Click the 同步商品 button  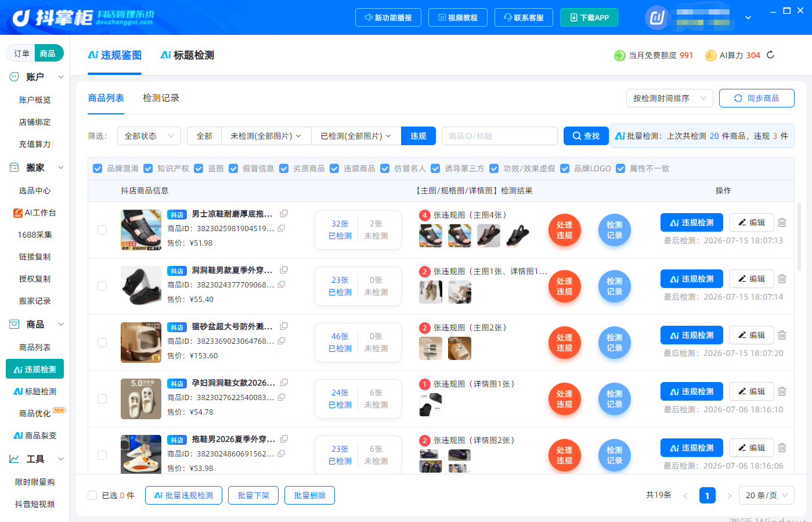pyautogui.click(x=757, y=98)
